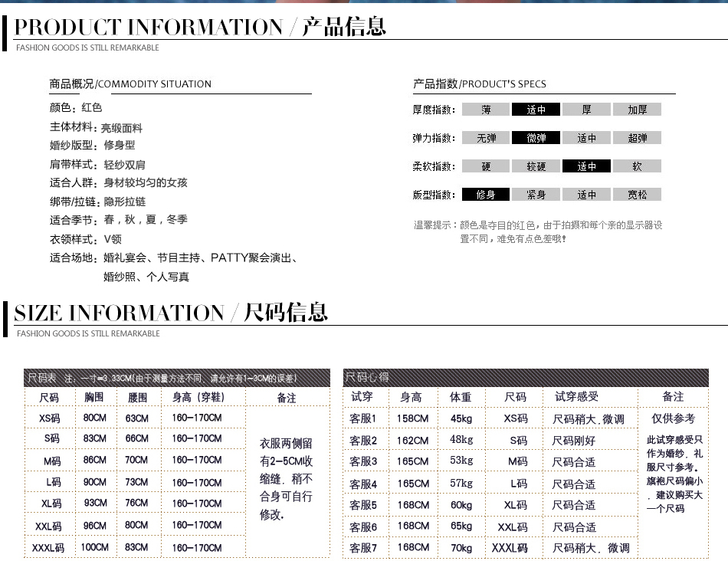Select the highlighted 微弹 elasticity option
The height and width of the screenshot is (561, 728).
click(536, 138)
